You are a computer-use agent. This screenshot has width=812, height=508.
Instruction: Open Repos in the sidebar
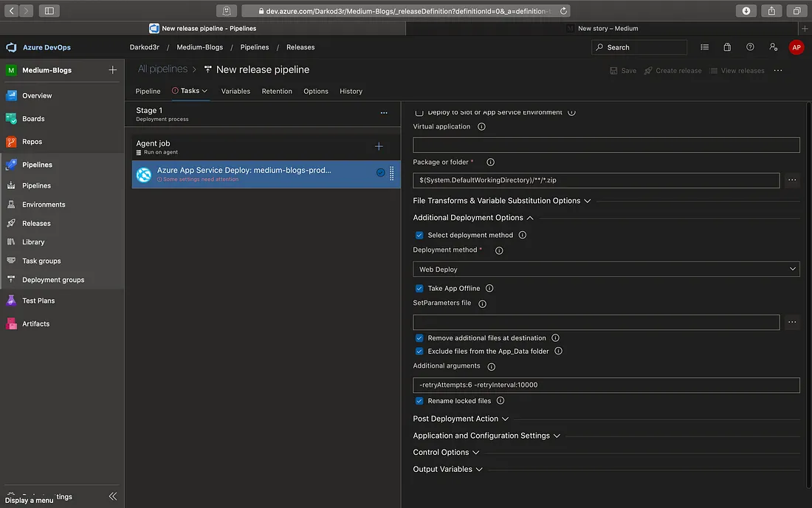[x=32, y=142]
